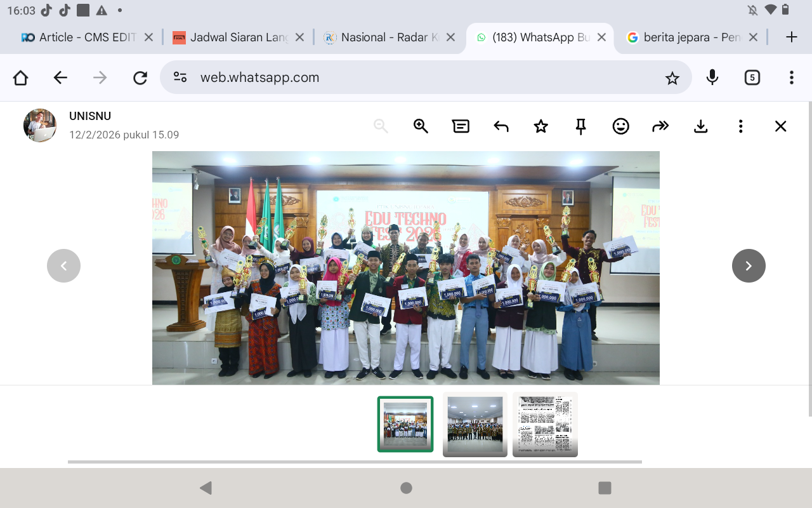Zoom in on the photo
The height and width of the screenshot is (508, 812).
click(421, 126)
